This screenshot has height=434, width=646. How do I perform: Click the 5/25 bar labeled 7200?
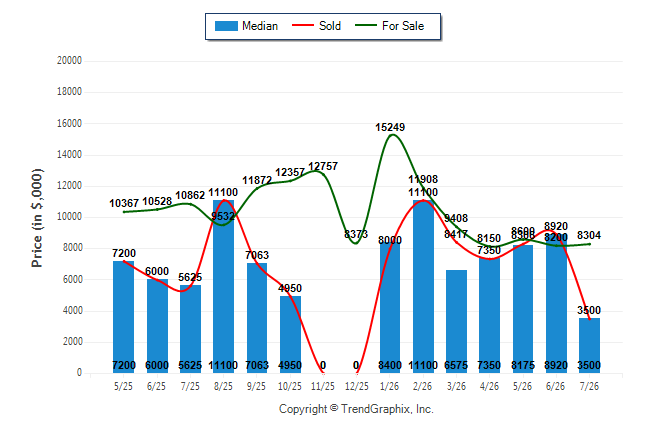(x=124, y=317)
